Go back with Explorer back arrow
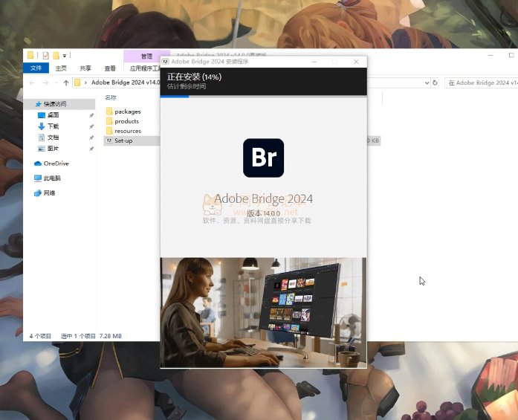The image size is (518, 420). tap(32, 83)
